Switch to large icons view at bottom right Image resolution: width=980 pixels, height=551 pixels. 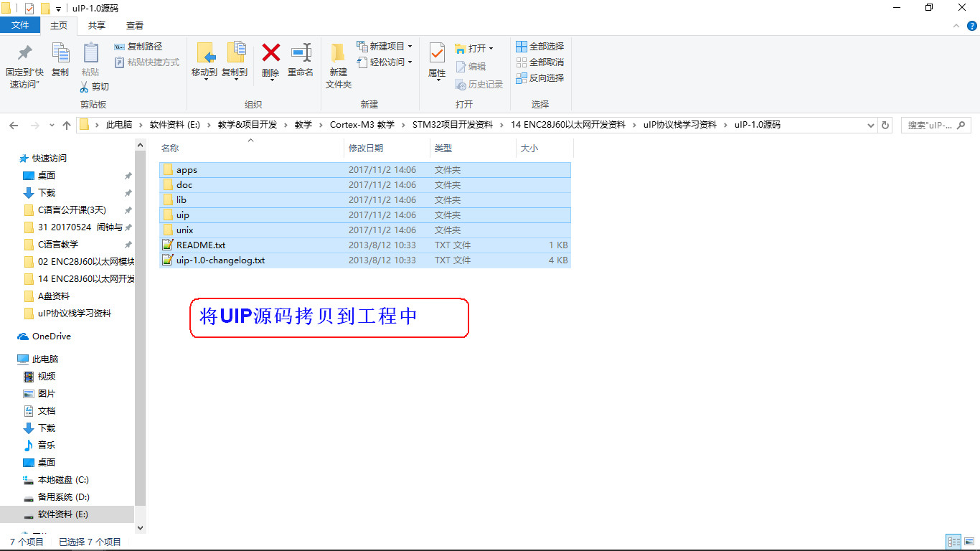pyautogui.click(x=969, y=542)
